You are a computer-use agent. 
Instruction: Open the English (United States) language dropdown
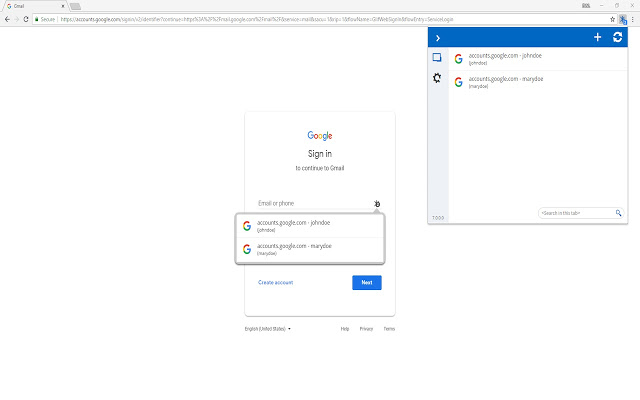268,329
